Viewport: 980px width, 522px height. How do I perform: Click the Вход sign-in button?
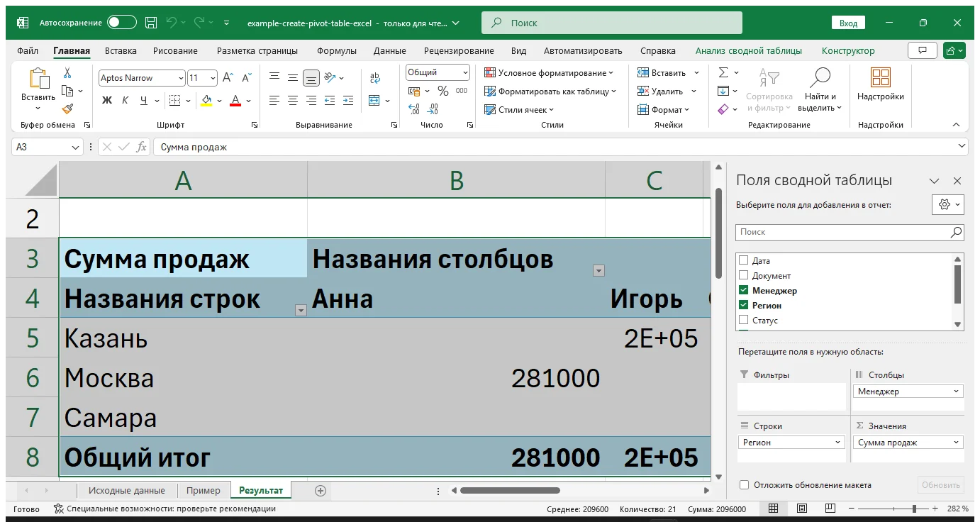point(848,23)
